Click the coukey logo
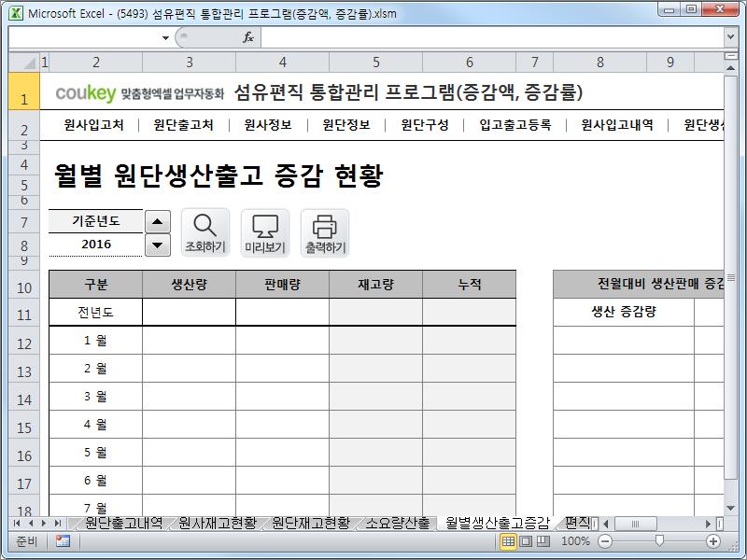The width and height of the screenshot is (747, 560). pyautogui.click(x=86, y=92)
